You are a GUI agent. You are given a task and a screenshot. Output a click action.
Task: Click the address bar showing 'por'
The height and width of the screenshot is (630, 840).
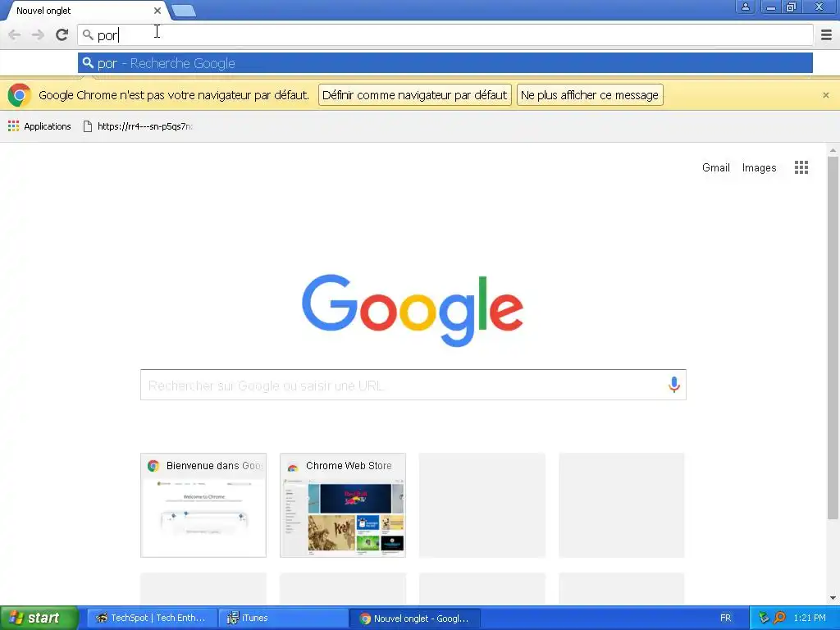(445, 35)
